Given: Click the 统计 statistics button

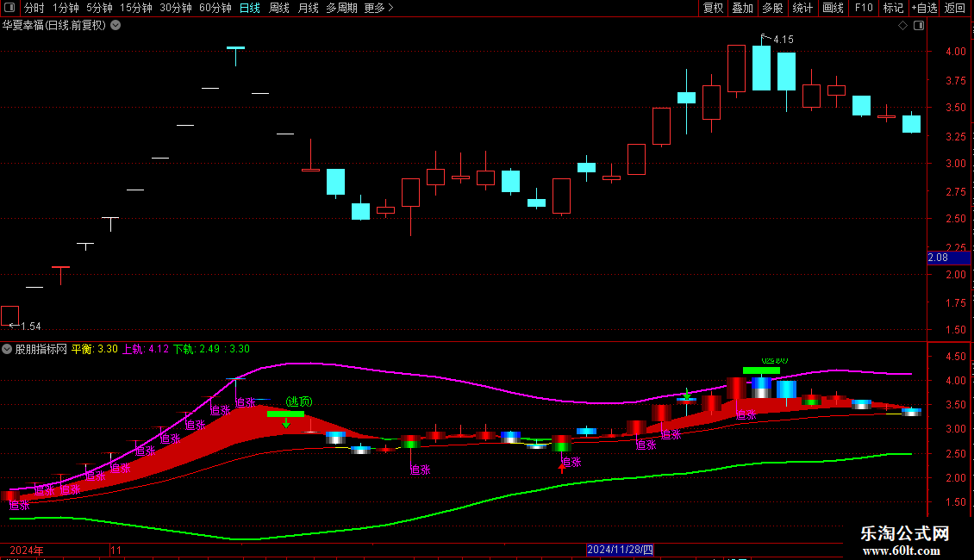Looking at the screenshot, I should pyautogui.click(x=802, y=8).
